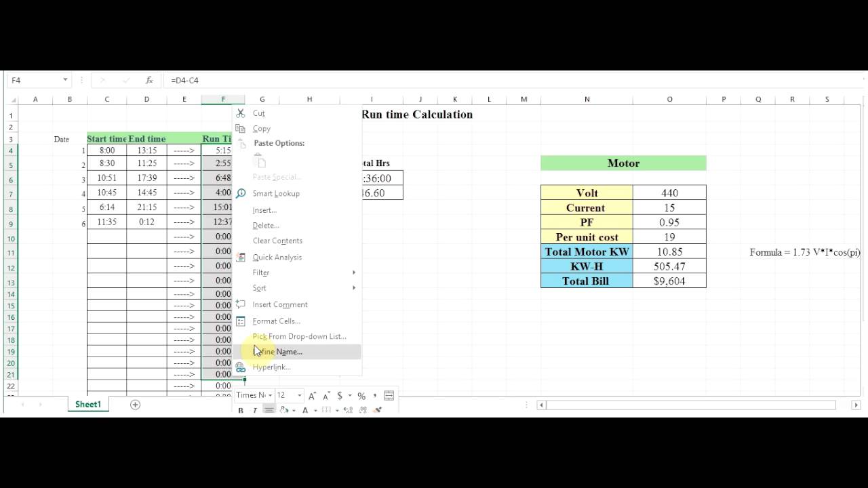Click the green Motor header cell

(623, 163)
